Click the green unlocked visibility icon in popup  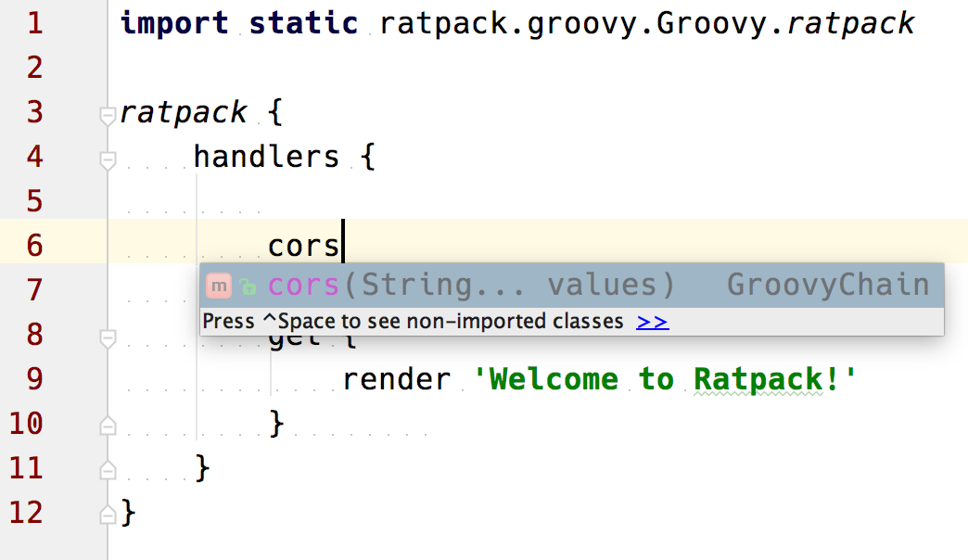pos(248,286)
